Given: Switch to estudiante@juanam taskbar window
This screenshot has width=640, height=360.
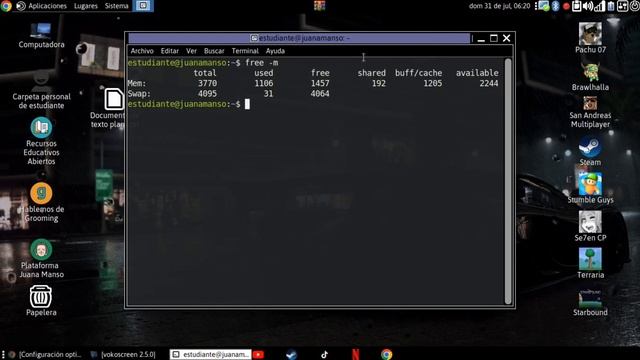Looking at the screenshot, I should [210, 354].
